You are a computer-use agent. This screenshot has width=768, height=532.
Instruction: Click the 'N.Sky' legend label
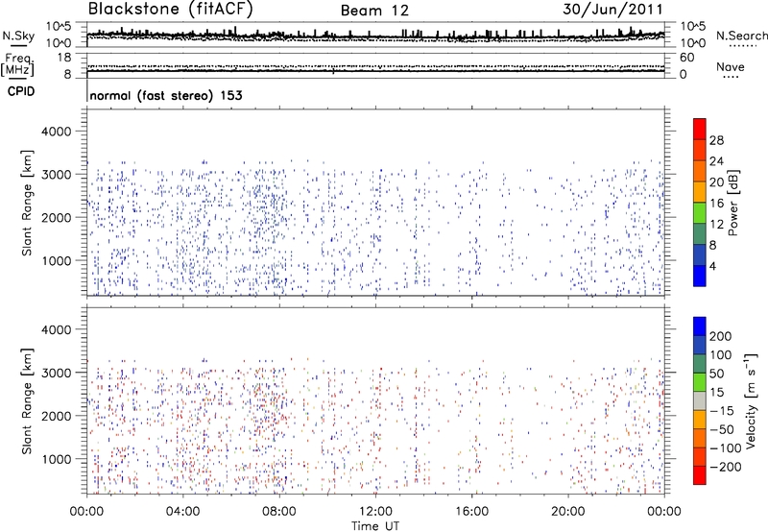point(18,36)
